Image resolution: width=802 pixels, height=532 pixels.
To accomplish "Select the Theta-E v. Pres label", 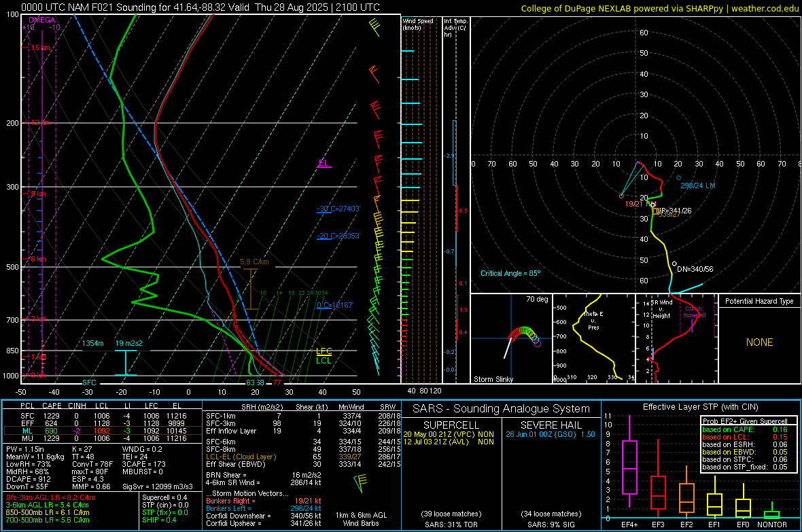I will tap(593, 320).
